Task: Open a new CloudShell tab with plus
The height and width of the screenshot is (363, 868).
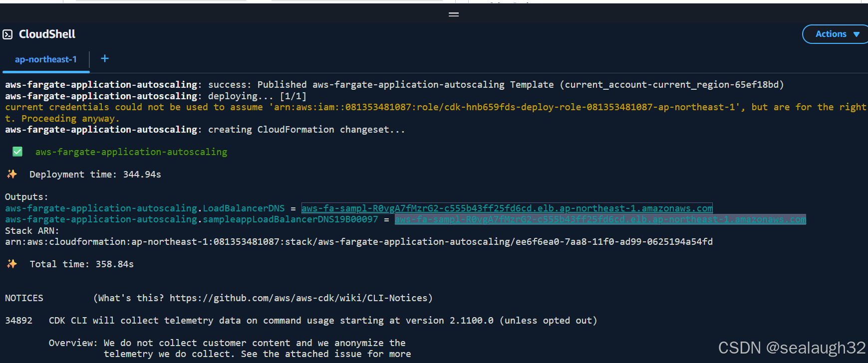Action: 105,59
